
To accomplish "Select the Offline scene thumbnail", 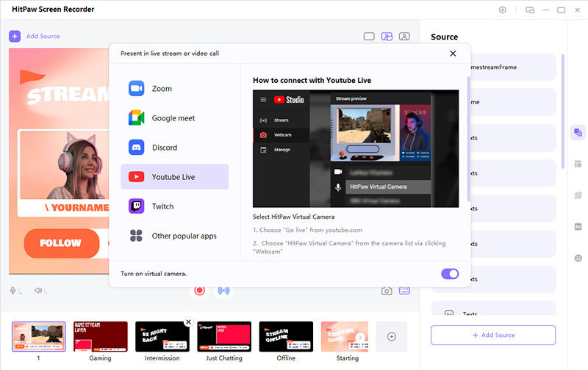I will pos(286,337).
